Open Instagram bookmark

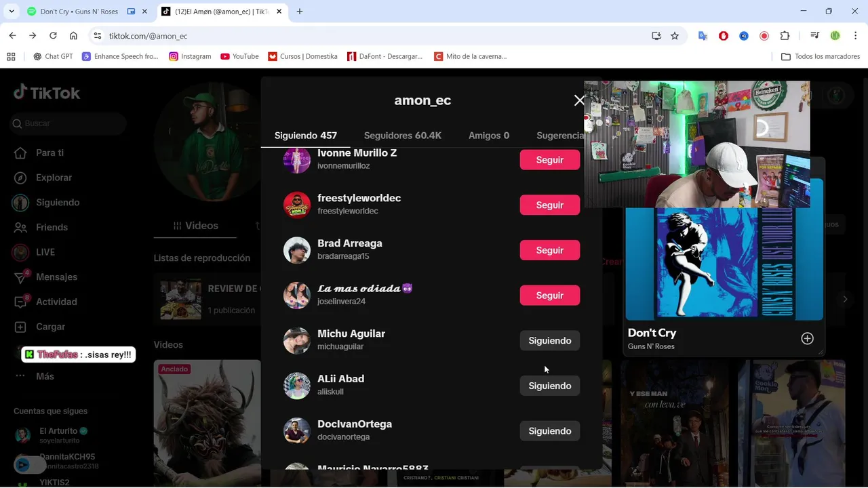(x=190, y=56)
